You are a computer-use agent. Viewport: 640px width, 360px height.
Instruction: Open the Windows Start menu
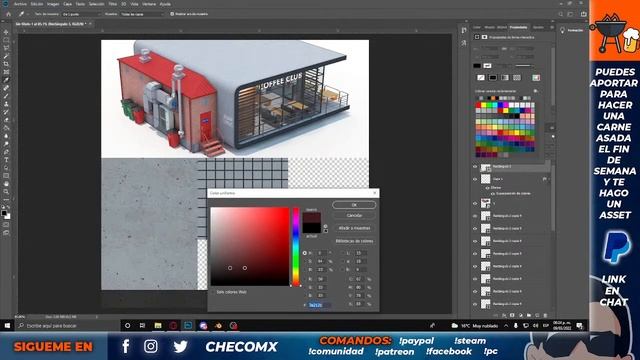[x=7, y=325]
